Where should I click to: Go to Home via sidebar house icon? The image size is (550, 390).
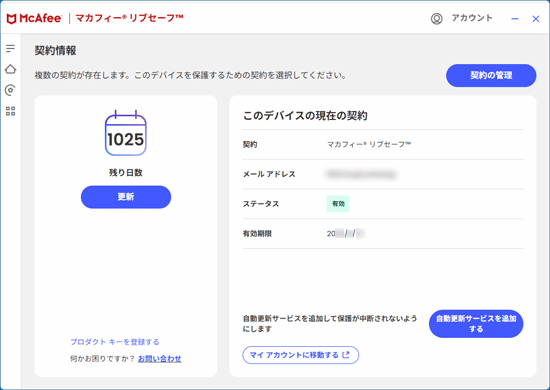coord(11,69)
